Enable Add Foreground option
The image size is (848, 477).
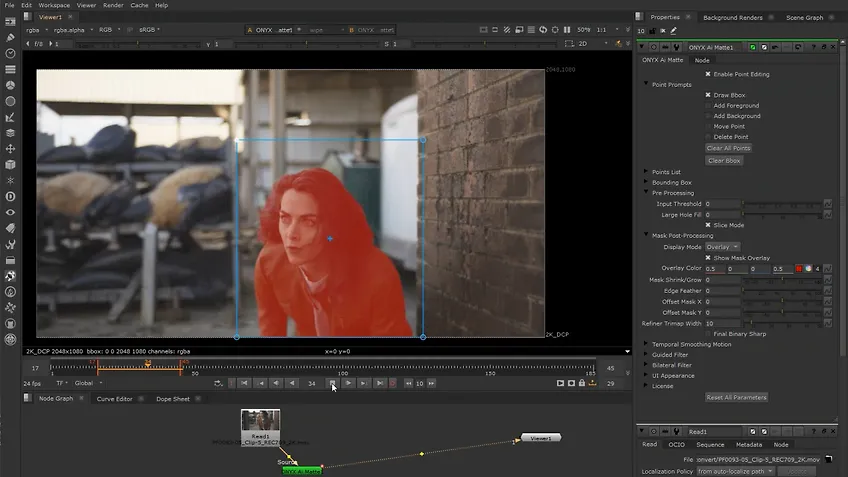708,105
